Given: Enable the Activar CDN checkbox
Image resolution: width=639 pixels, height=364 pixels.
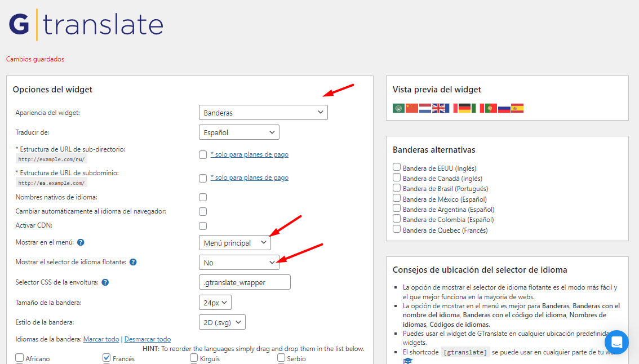Looking at the screenshot, I should coord(203,226).
